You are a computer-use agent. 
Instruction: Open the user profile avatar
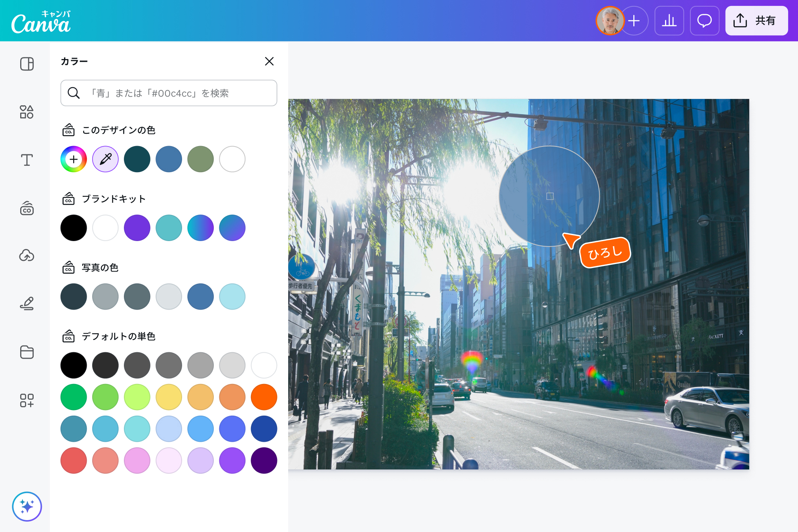click(x=610, y=21)
